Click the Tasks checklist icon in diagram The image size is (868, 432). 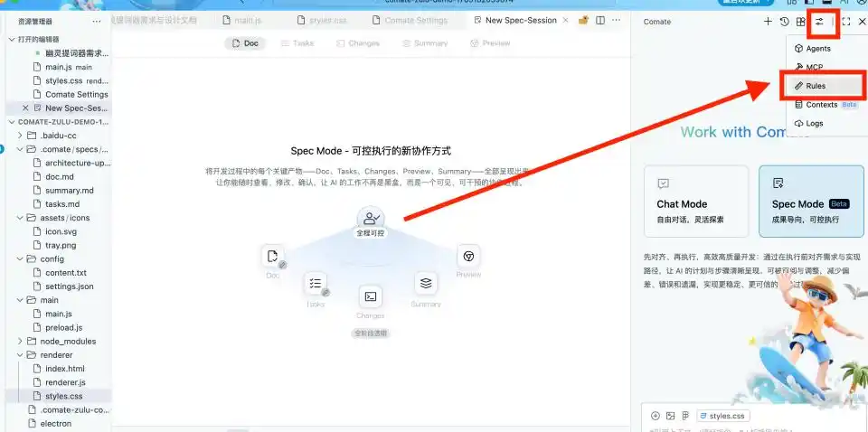point(316,283)
